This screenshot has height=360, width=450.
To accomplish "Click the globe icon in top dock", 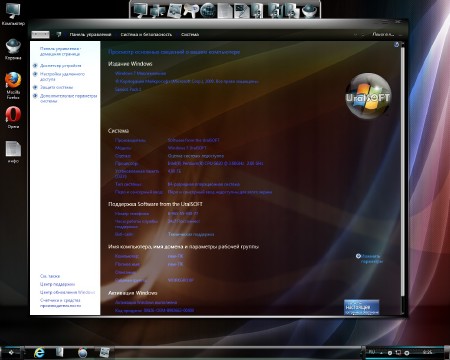I will point(209,10).
